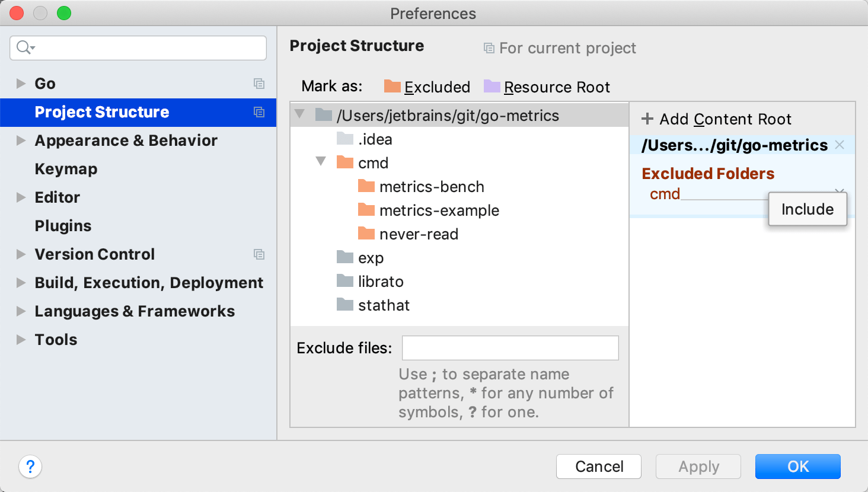The width and height of the screenshot is (868, 492).
Task: Mark selected folder as Excluded
Action: (427, 87)
